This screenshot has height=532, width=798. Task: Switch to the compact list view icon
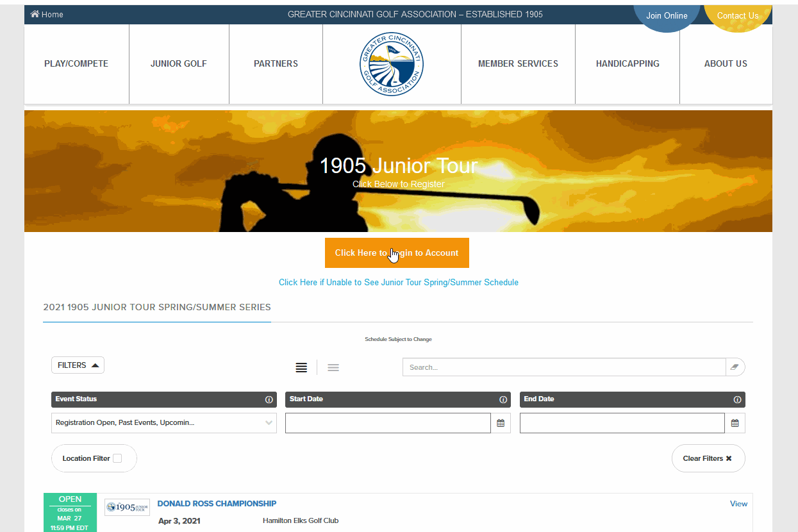[x=333, y=367]
